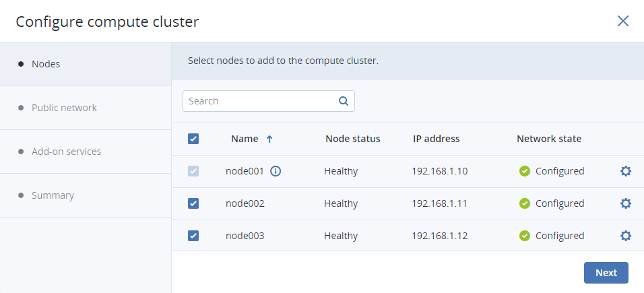
Task: Sort table by IP address column
Action: pos(436,139)
